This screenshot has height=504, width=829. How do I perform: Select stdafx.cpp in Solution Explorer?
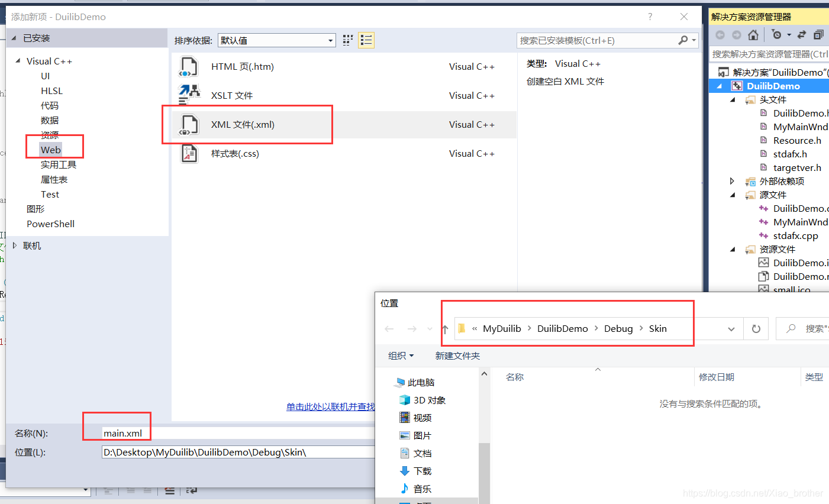click(795, 236)
